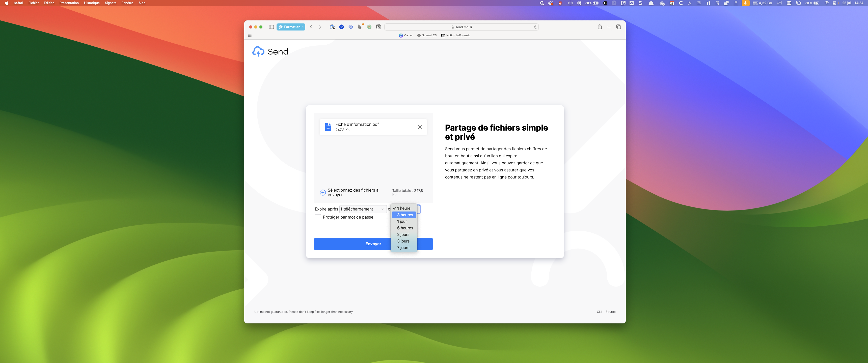Choose 1 jour in expiry list
868x363 pixels.
pos(404,222)
